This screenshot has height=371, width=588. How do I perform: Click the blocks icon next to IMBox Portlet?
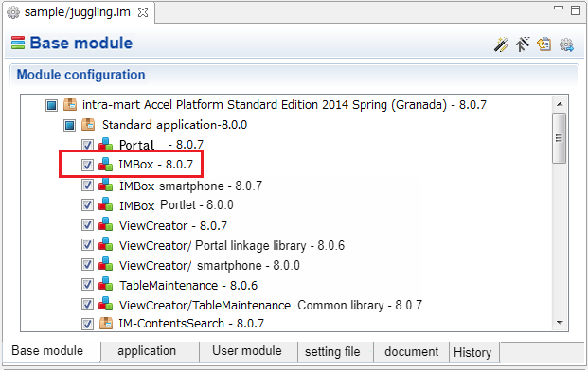coord(106,204)
